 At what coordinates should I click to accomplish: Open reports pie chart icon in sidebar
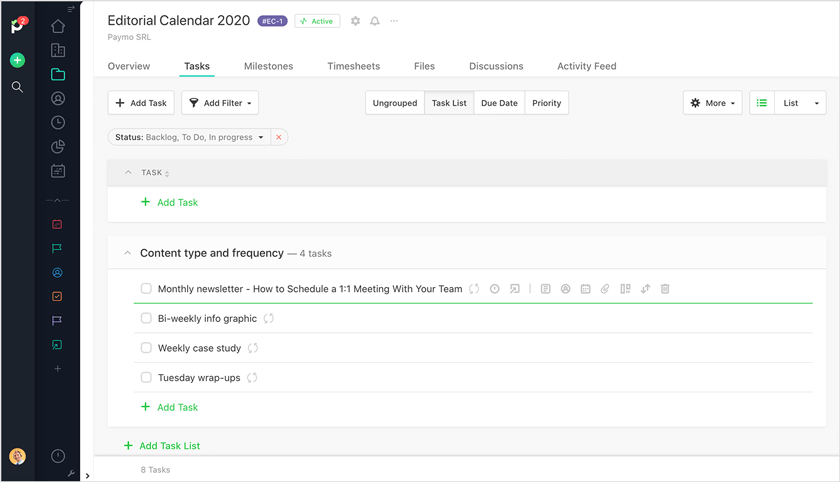click(58, 147)
